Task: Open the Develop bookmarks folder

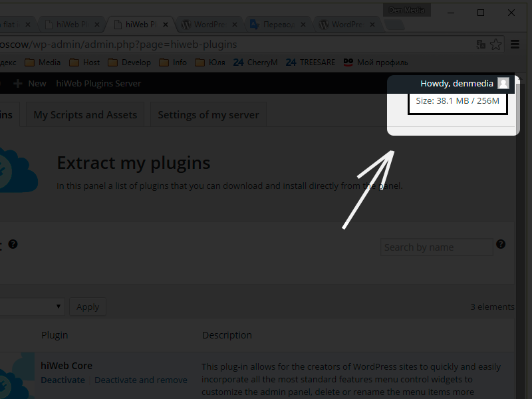Action: pyautogui.click(x=129, y=63)
